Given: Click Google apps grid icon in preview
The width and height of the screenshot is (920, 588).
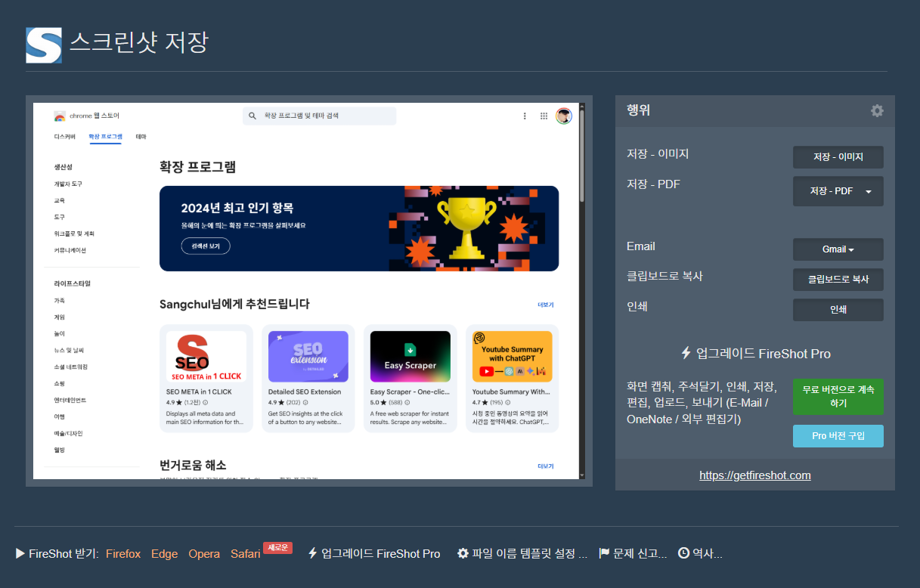Looking at the screenshot, I should click(x=544, y=116).
